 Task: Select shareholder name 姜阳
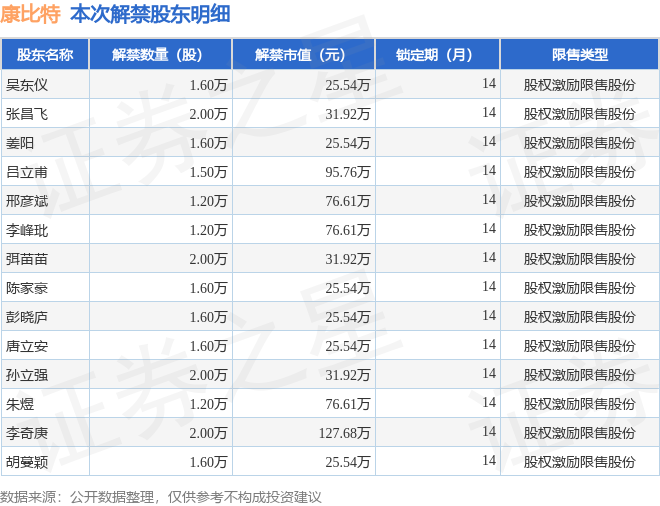pos(20,143)
